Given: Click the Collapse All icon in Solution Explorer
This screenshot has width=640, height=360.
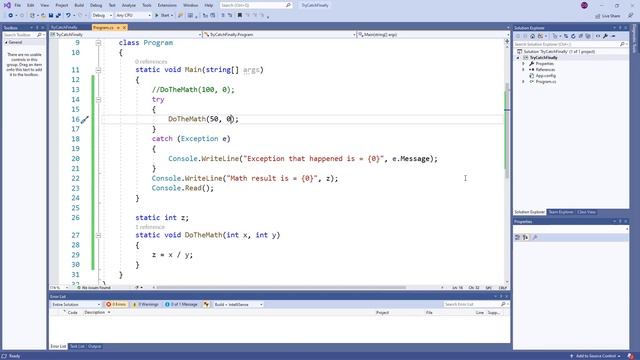Looking at the screenshot, I should point(581,36).
